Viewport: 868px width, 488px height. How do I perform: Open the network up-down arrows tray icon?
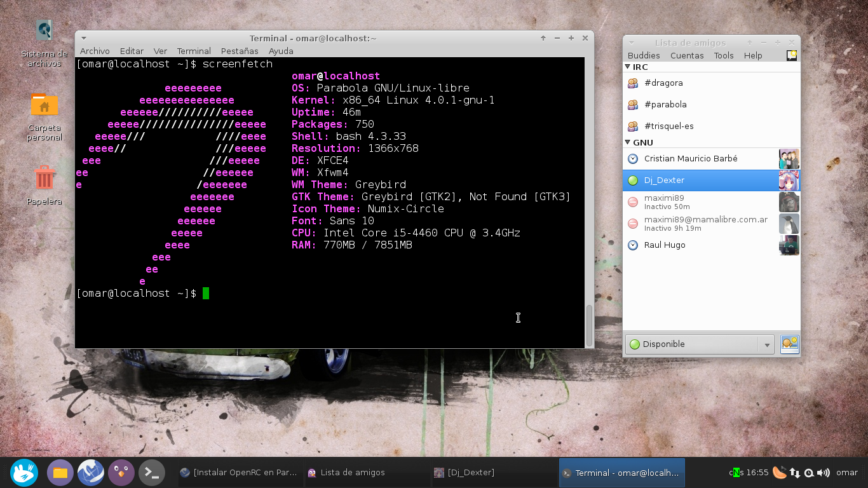[x=795, y=473]
